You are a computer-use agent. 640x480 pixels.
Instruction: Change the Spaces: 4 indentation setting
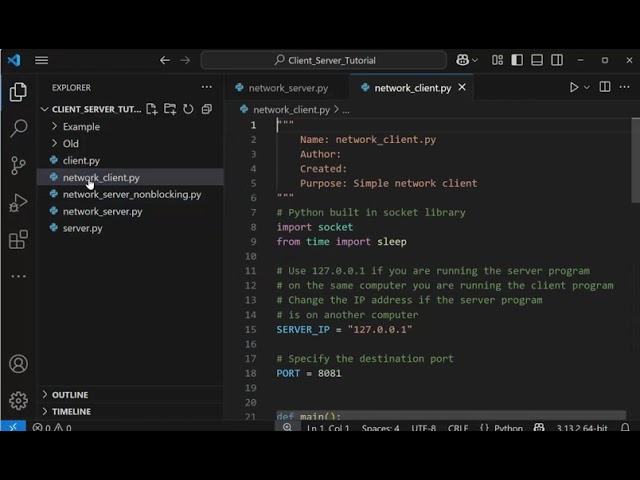pyautogui.click(x=380, y=428)
